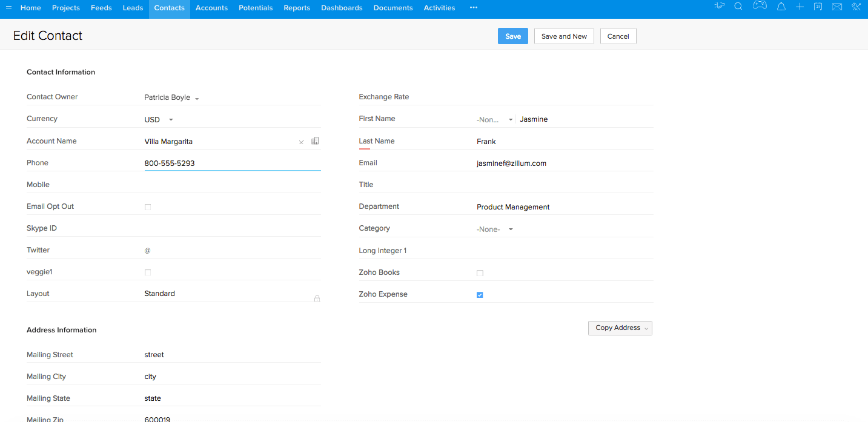The width and height of the screenshot is (868, 422).
Task: Open the Account Name lookup icon
Action: pos(314,140)
